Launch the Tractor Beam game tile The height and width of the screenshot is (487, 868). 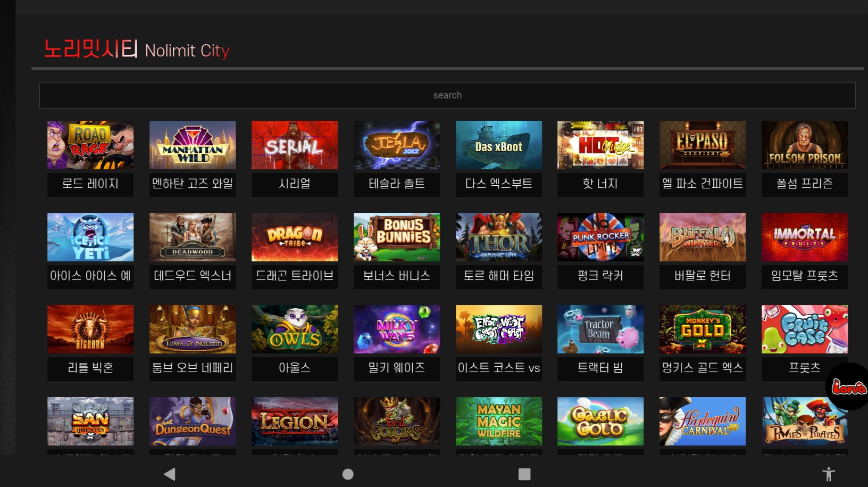tap(600, 329)
